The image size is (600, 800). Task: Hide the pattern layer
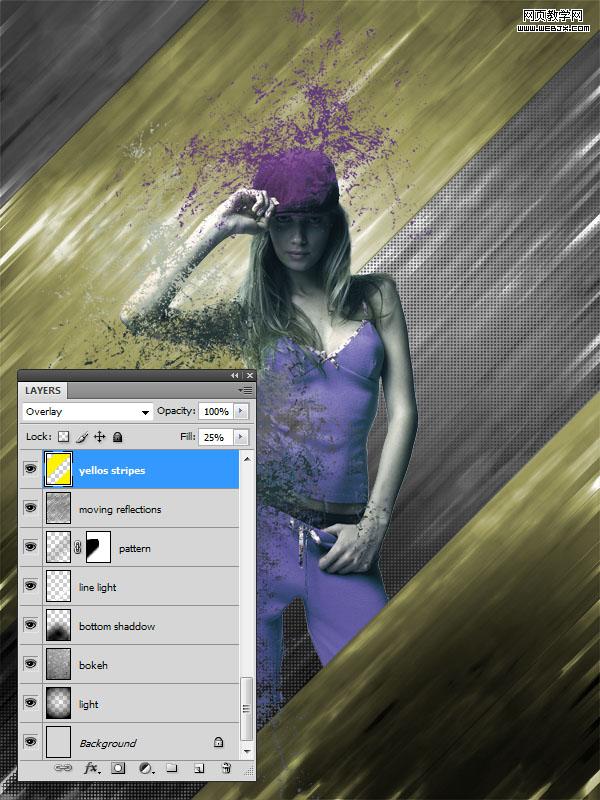(x=31, y=546)
